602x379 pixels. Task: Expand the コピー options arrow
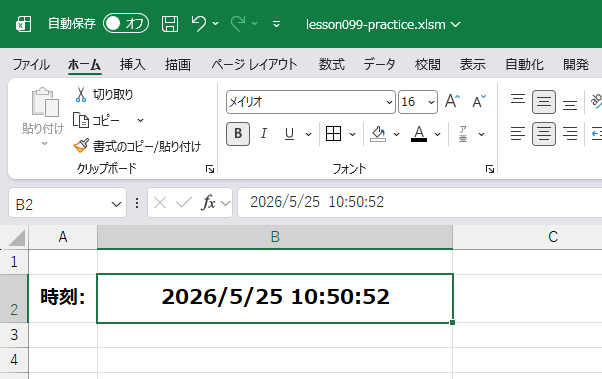(x=141, y=121)
